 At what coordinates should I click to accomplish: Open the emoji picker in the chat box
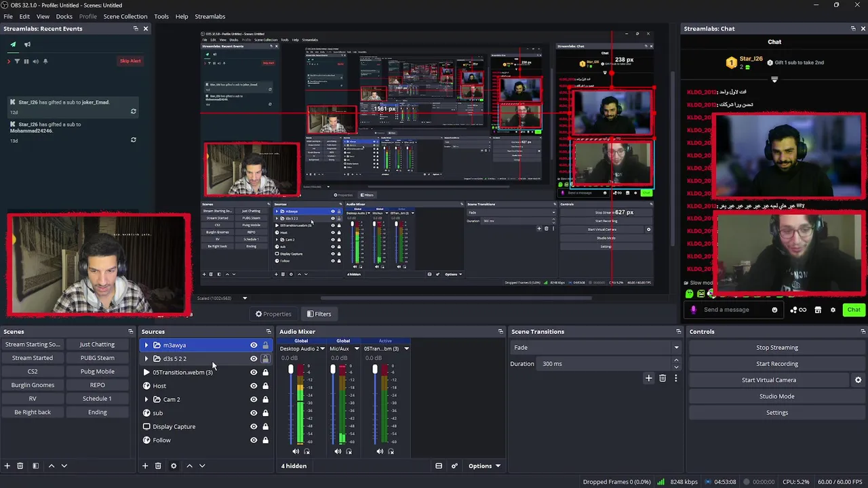click(x=774, y=310)
